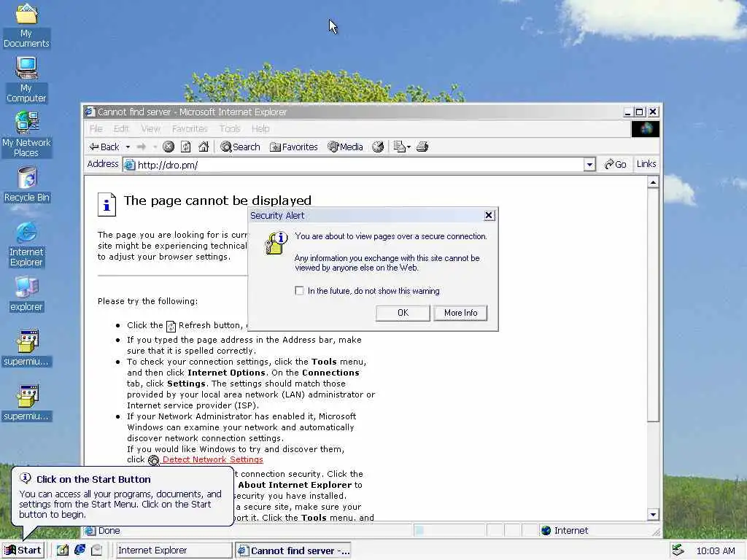Select My Network Places desktop icon
Screen dimensions: 747x560
[26, 134]
